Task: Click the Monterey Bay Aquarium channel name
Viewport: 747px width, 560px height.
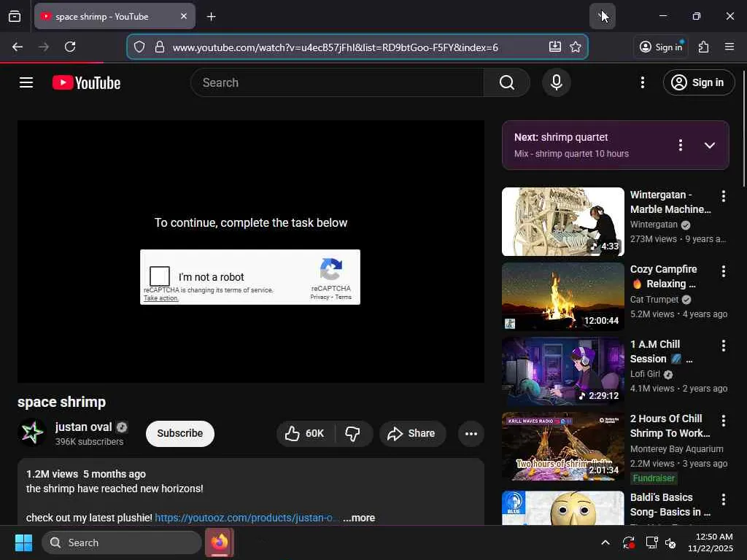Action: coord(676,449)
